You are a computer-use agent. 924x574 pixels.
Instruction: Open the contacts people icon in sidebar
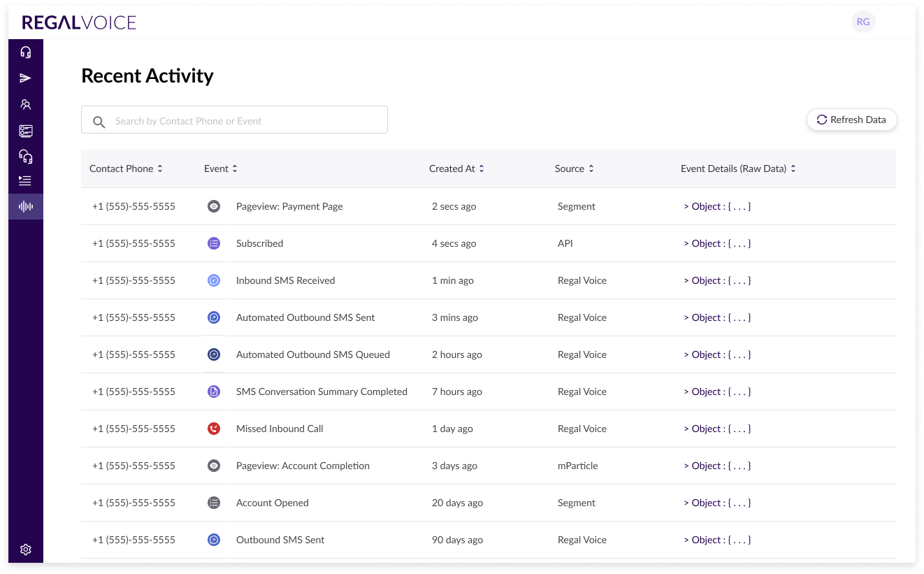(26, 105)
